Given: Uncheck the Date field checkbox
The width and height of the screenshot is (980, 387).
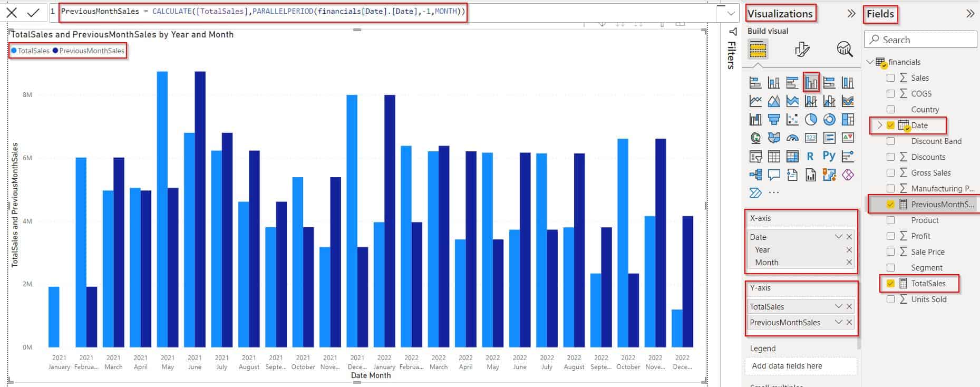Looking at the screenshot, I should tap(891, 125).
